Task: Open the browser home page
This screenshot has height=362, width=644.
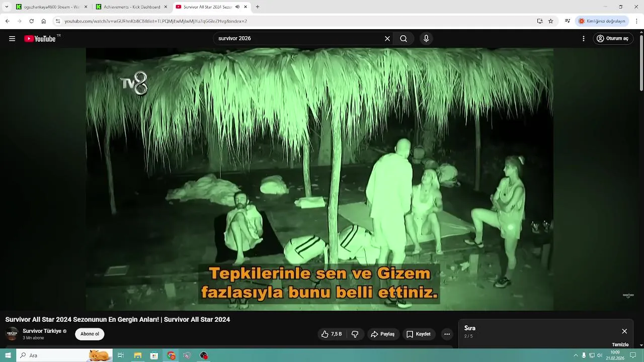Action: pyautogui.click(x=44, y=21)
